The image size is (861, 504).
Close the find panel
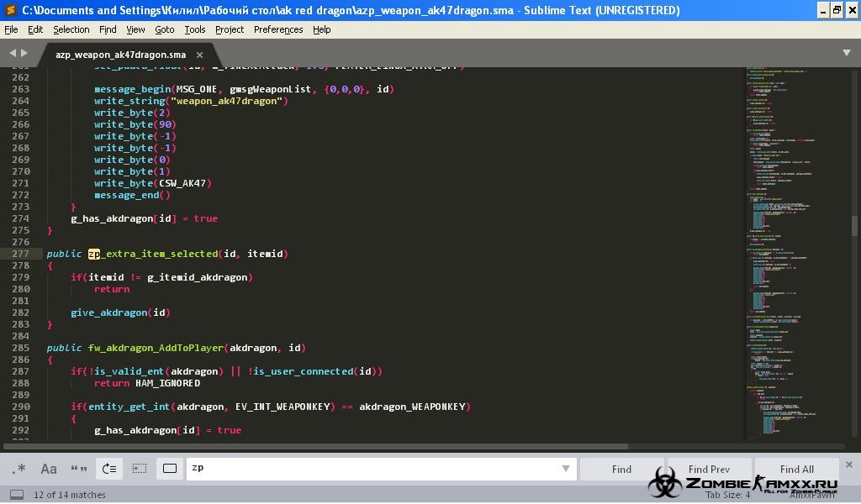849,465
